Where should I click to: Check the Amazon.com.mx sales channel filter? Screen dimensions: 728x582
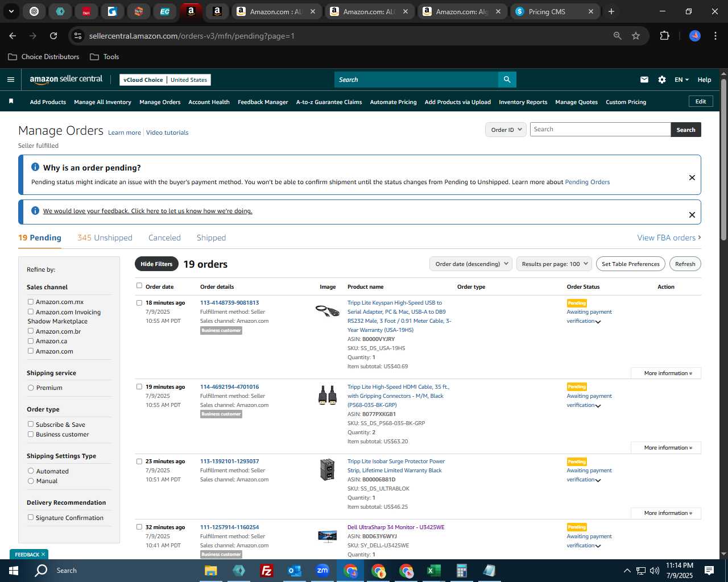click(31, 302)
